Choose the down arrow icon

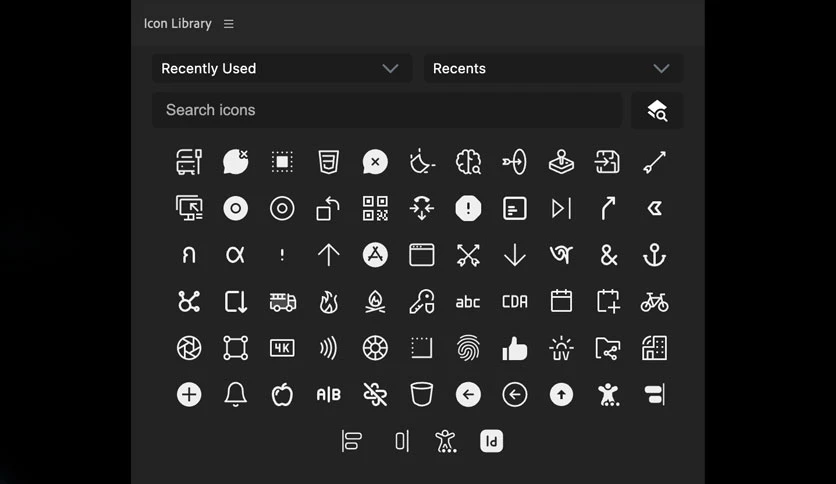pyautogui.click(x=515, y=255)
